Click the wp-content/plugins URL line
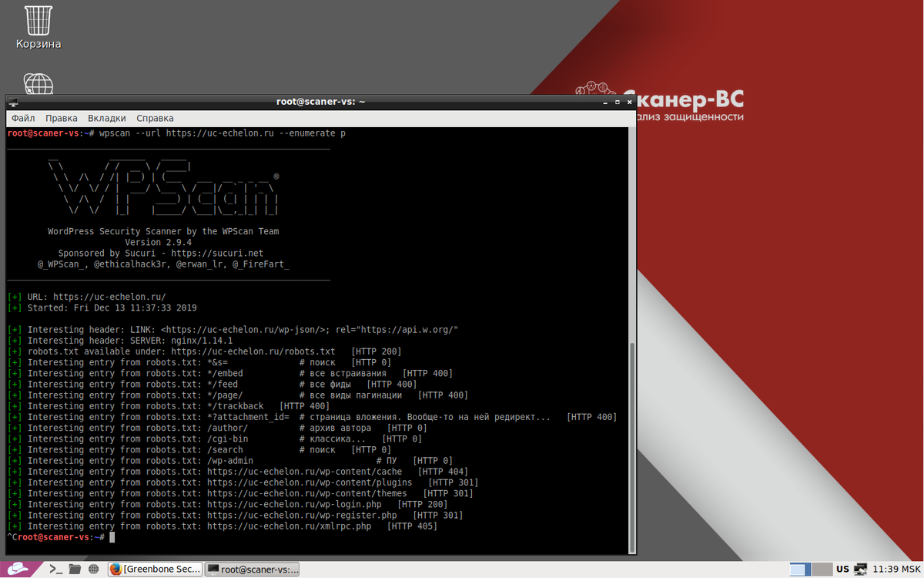The height and width of the screenshot is (578, 924). tap(243, 482)
